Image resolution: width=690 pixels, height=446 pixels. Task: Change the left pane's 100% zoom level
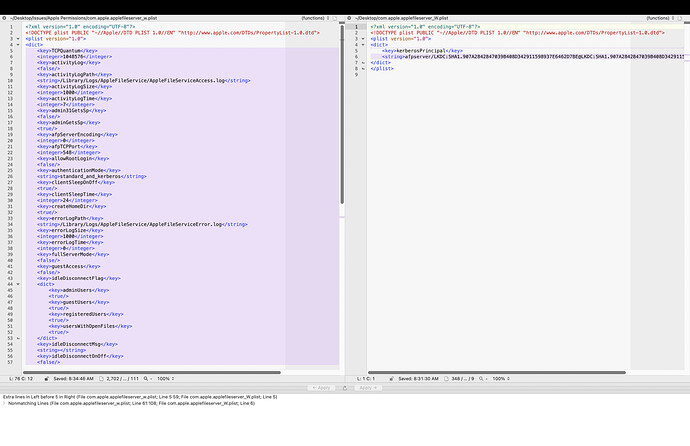[x=165, y=379]
